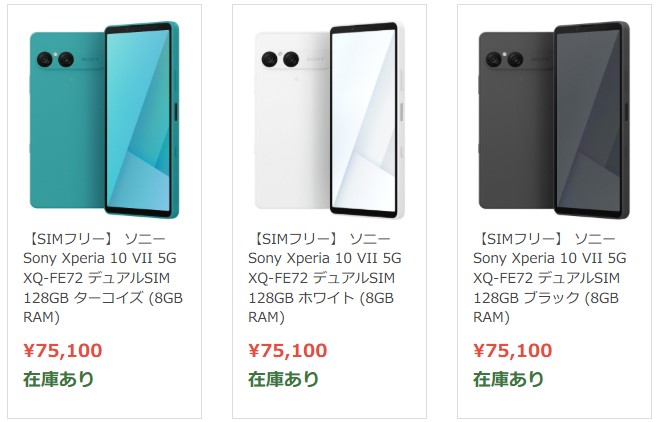Click the ターコイズ 128GB product title link

(103, 278)
